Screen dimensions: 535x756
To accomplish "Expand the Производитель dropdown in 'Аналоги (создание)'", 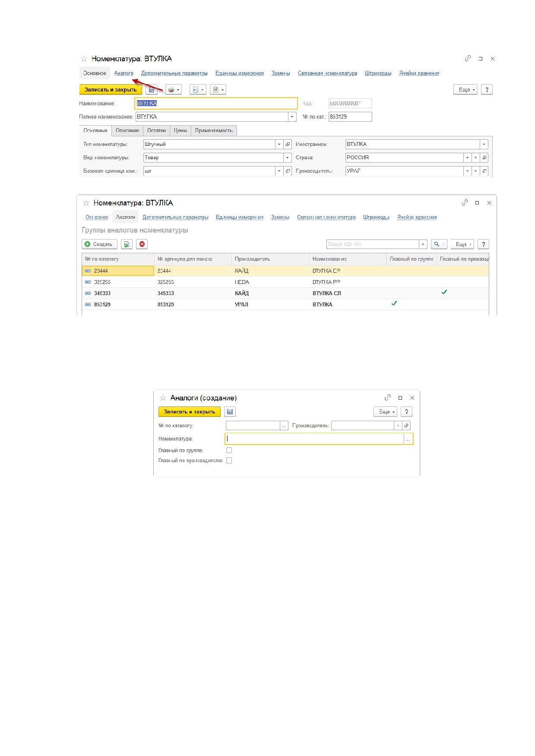I will pyautogui.click(x=398, y=425).
